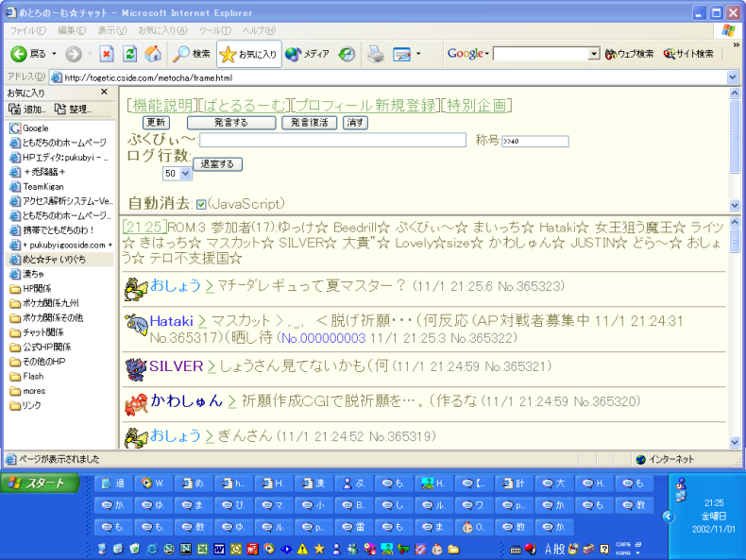Uncheck the 自動消去 JavaScript checkbox
Viewport: 746px width, 560px height.
(201, 204)
